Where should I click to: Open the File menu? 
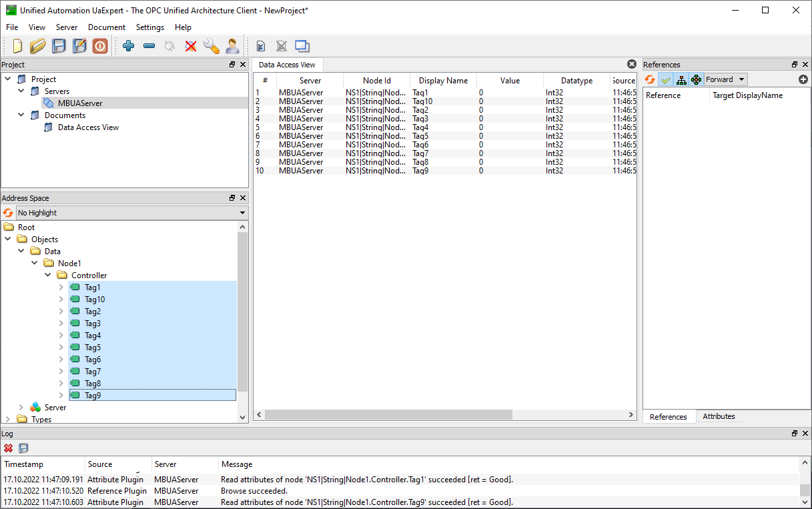[x=12, y=27]
